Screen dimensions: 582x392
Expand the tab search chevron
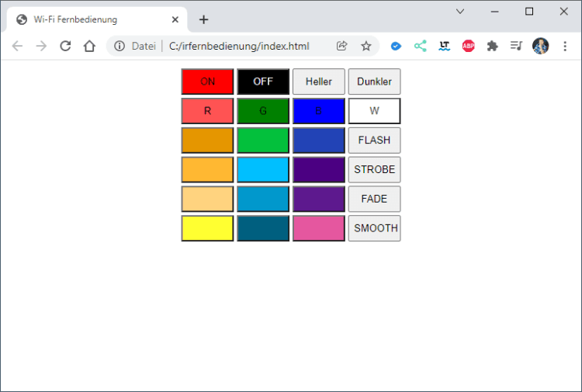460,12
